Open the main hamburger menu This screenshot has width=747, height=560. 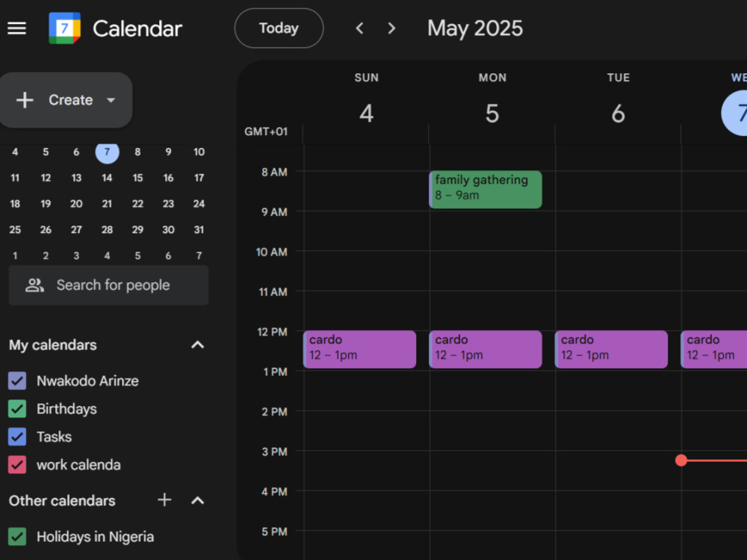click(x=16, y=28)
